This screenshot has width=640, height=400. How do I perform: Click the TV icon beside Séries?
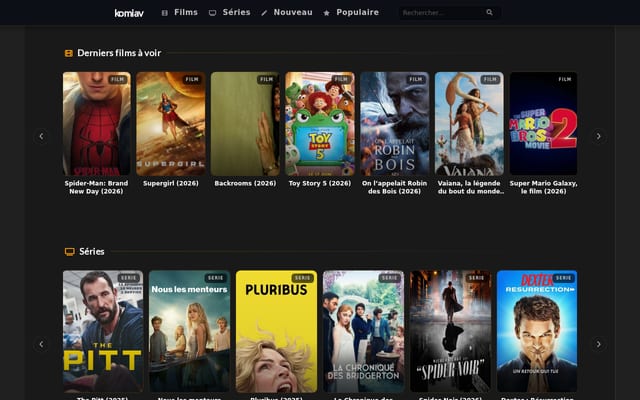click(x=212, y=13)
